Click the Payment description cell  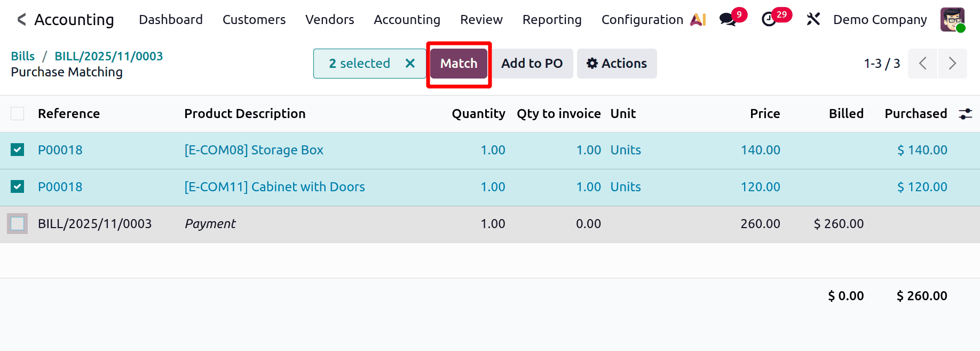coord(210,224)
